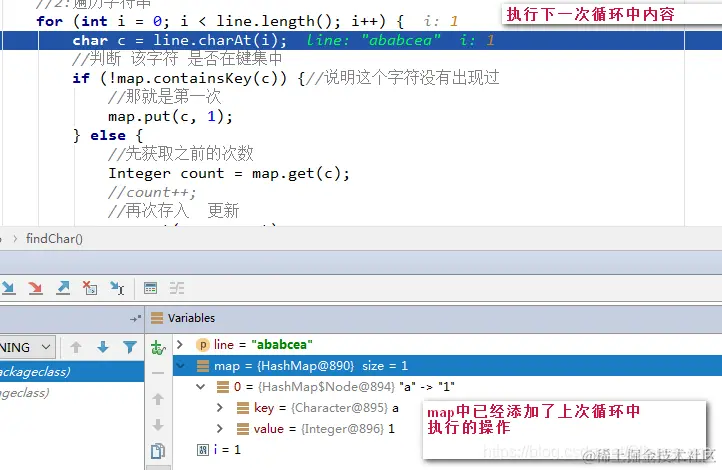This screenshot has height=470, width=722.
Task: Click the Run to Cursor icon
Action: (x=117, y=288)
